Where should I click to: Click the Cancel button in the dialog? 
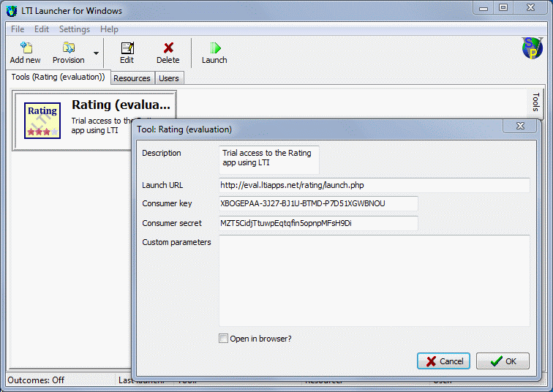coord(444,361)
